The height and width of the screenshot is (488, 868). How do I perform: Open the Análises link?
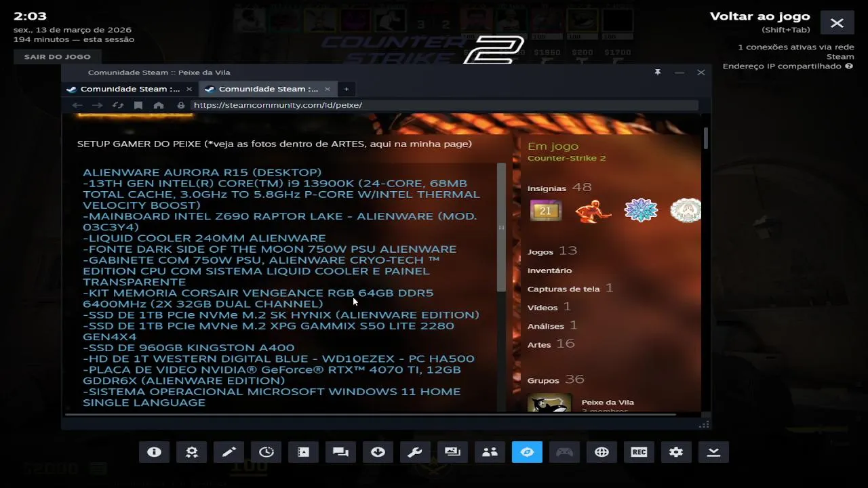pos(546,326)
